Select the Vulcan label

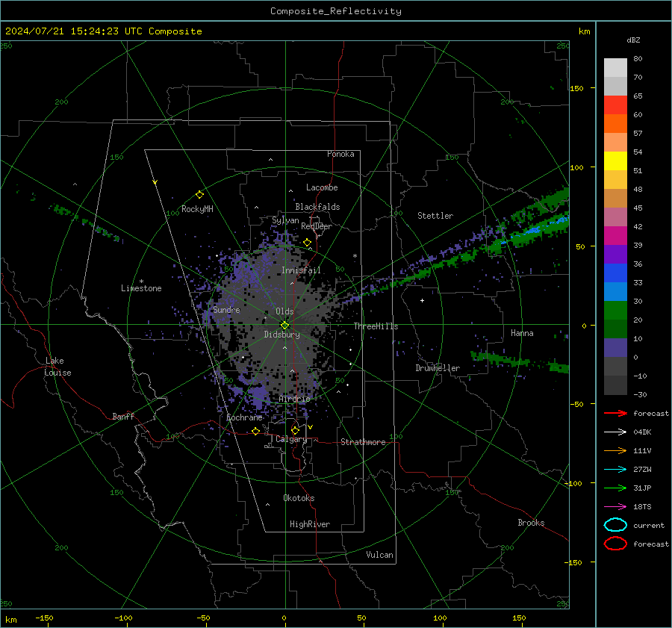point(379,555)
